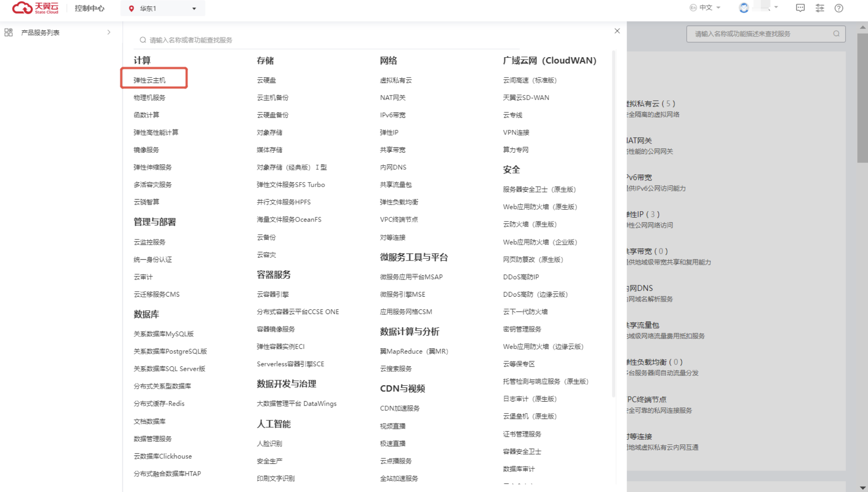Screen dimensions: 868x492
Task: Click the scrollbar up arrow at top right
Action: 863,27
